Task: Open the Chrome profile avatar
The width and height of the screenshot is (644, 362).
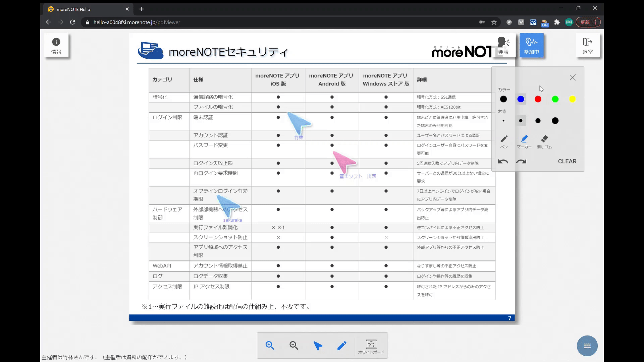Action: pyautogui.click(x=569, y=22)
